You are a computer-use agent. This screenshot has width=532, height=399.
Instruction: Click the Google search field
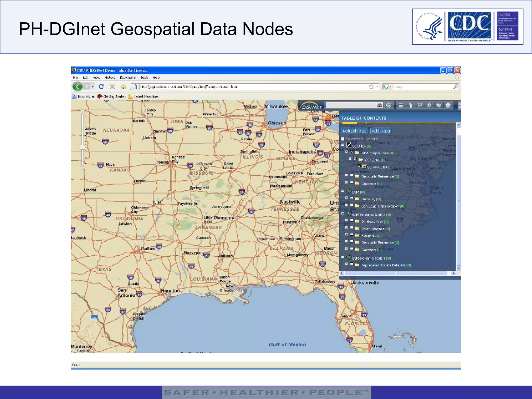point(422,87)
